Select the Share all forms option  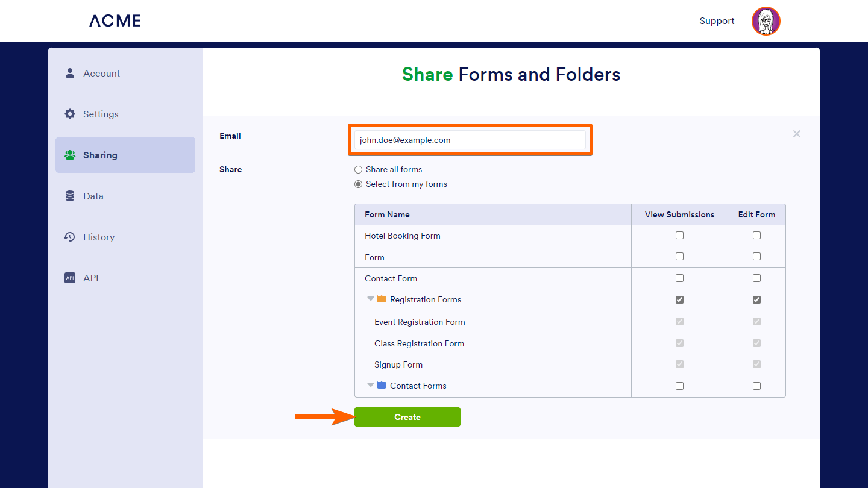(x=359, y=170)
